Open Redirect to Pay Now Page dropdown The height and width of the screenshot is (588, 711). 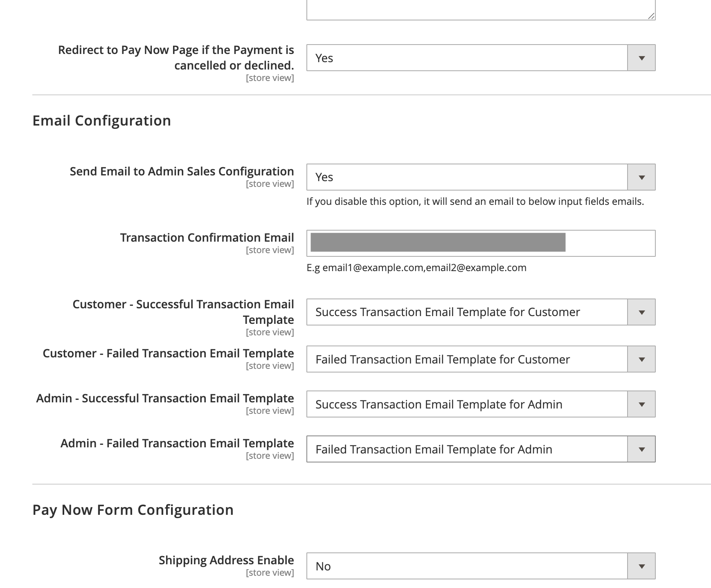click(481, 58)
